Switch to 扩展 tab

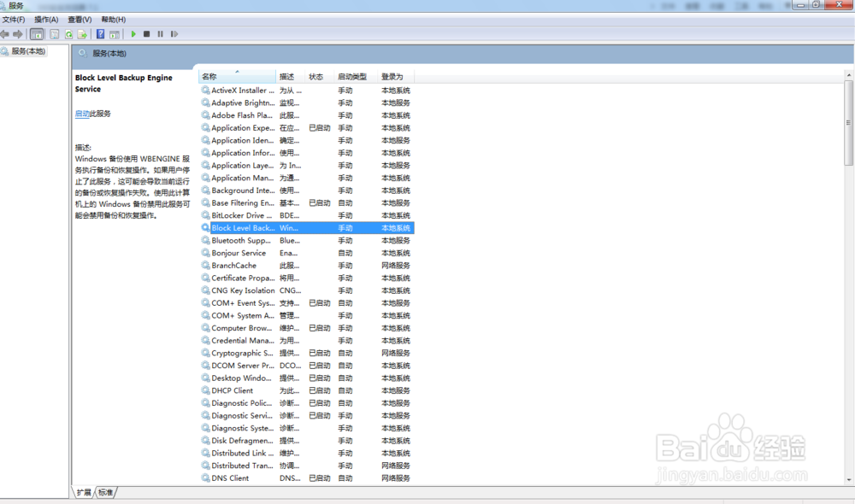(x=84, y=493)
